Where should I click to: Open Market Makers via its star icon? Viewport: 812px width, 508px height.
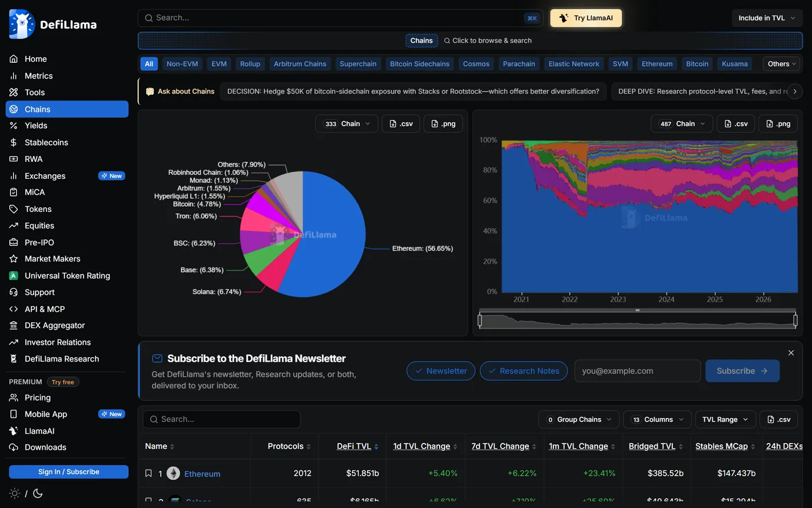[x=13, y=259]
